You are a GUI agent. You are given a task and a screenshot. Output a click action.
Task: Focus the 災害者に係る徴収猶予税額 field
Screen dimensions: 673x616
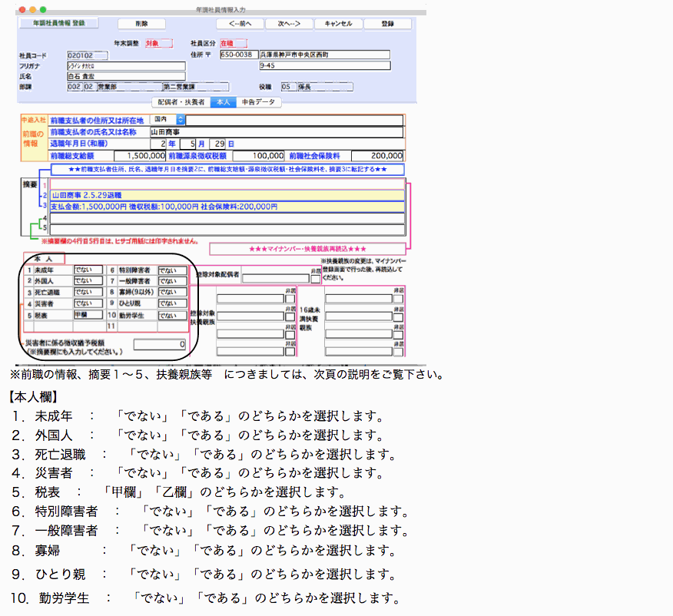pyautogui.click(x=159, y=344)
